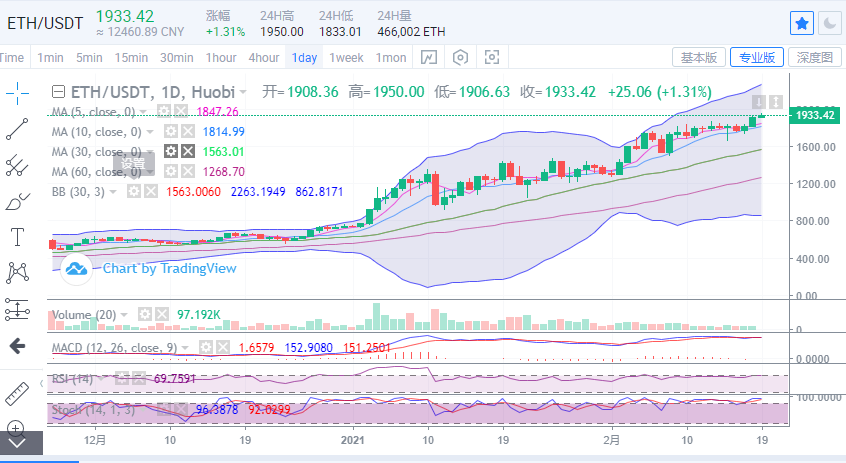Switch to the 4hour timeframe
846x463 pixels.
click(x=264, y=57)
